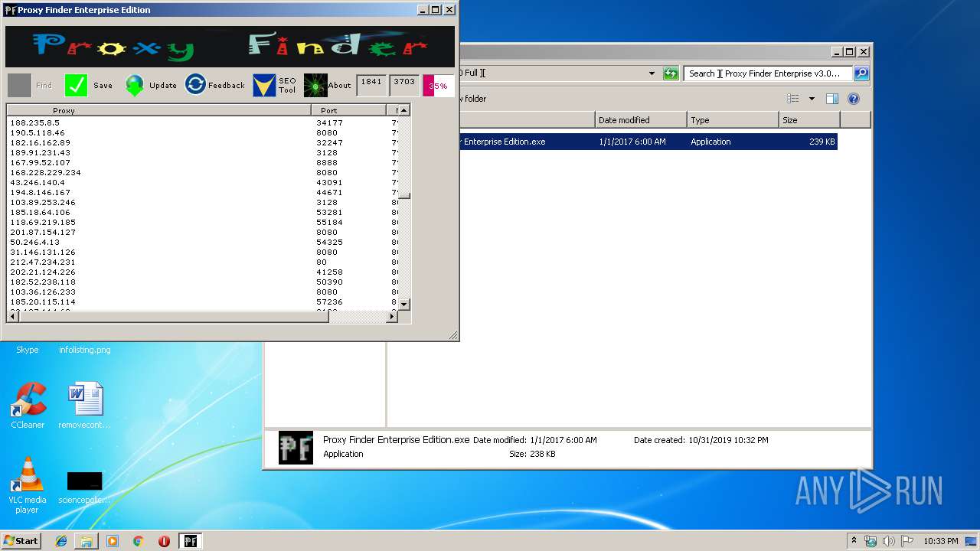
Task: Click the Port column header in proxy list
Action: (348, 110)
